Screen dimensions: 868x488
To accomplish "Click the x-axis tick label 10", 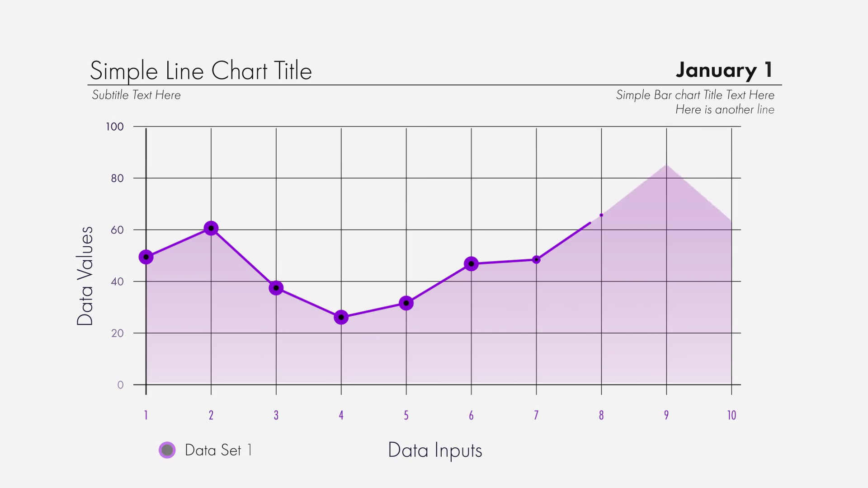I will 731,415.
